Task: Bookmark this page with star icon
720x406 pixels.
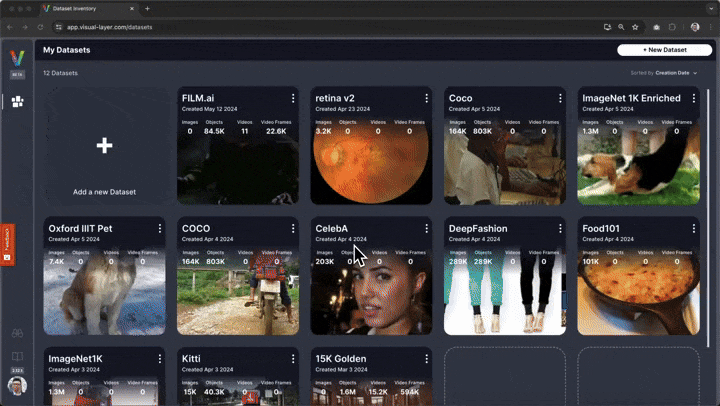Action: [635, 27]
